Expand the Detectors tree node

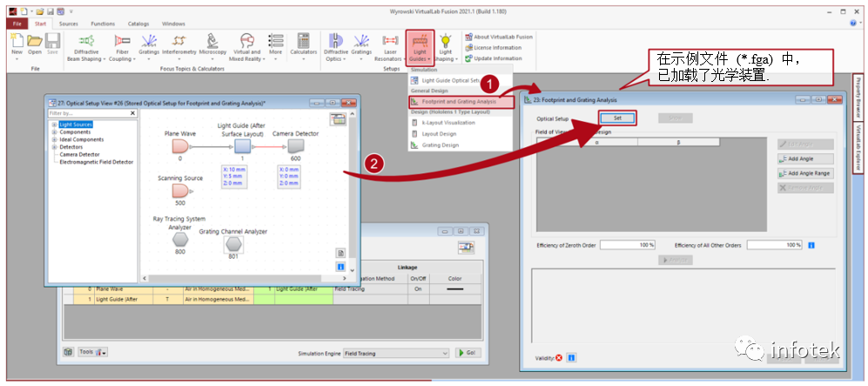click(54, 147)
